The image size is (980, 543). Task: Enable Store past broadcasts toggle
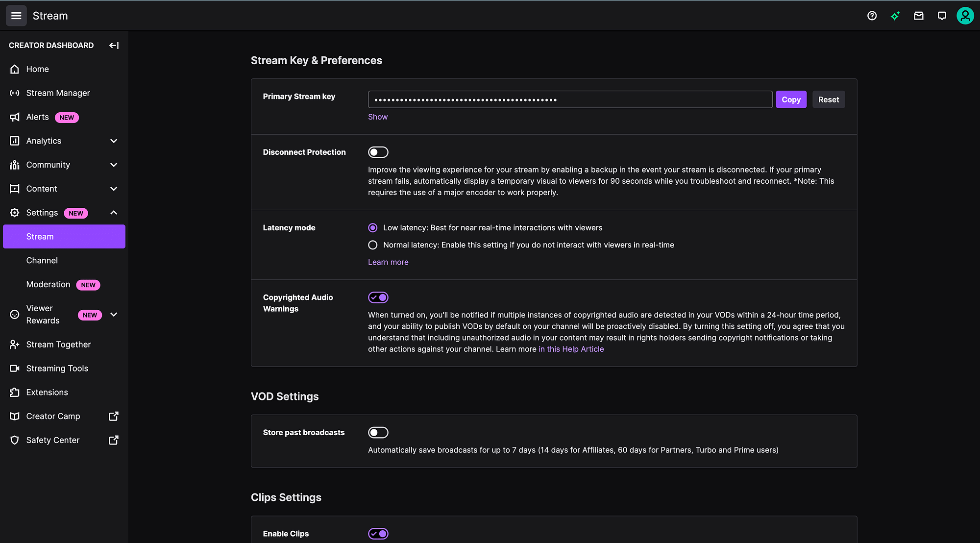point(378,433)
